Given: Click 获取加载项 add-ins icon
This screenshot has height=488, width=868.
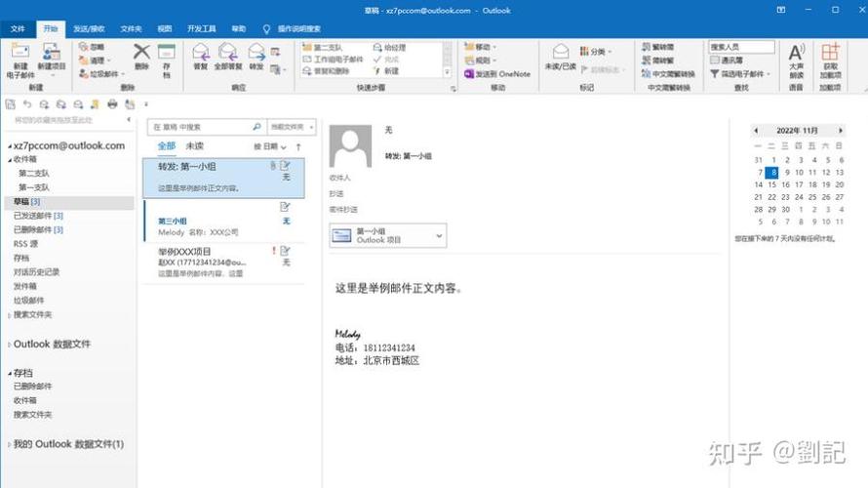Looking at the screenshot, I should coord(830,61).
